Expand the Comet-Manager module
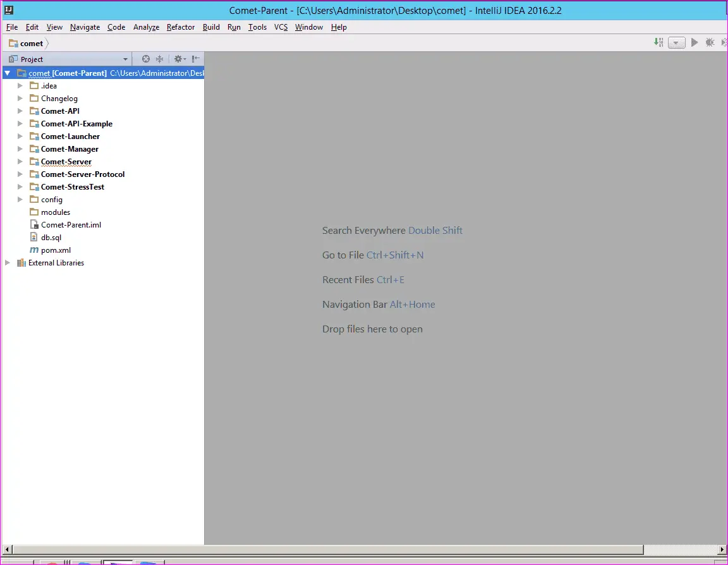Screen dimensions: 728x565 [x=20, y=149]
